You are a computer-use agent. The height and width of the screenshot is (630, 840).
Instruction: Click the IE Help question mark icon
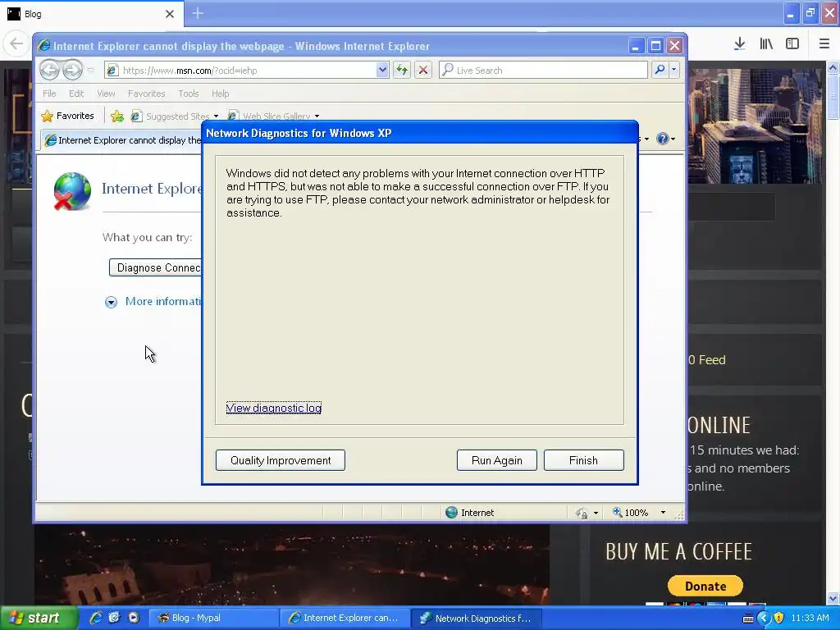click(663, 139)
